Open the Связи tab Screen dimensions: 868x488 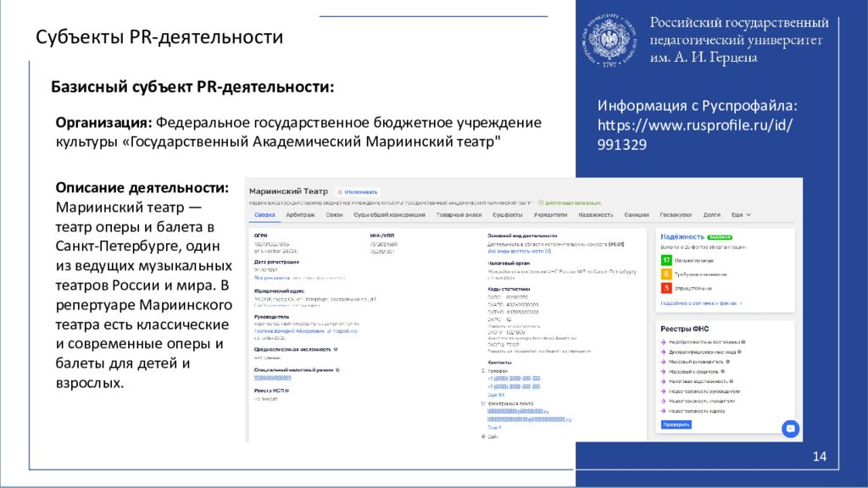[334, 214]
